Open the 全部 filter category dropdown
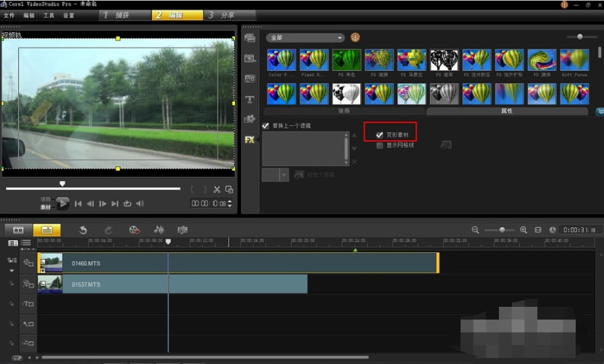This screenshot has width=604, height=364. coord(305,38)
